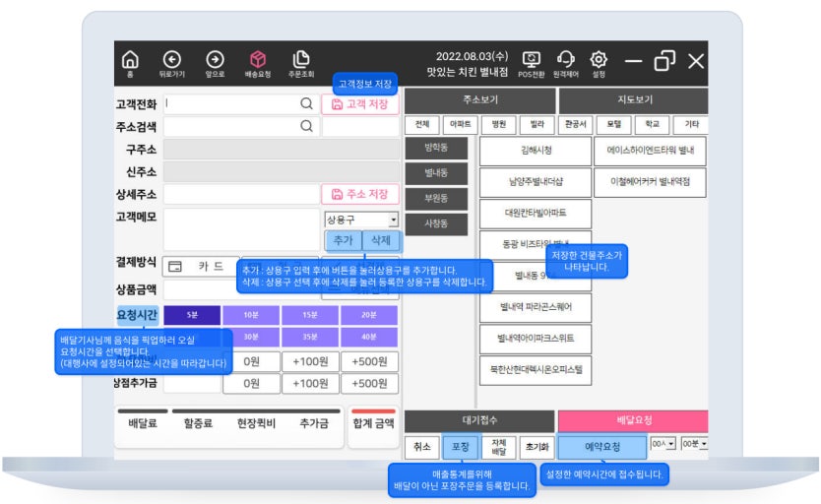Go to the 홈 (home) icon
821x504 pixels.
[130, 61]
